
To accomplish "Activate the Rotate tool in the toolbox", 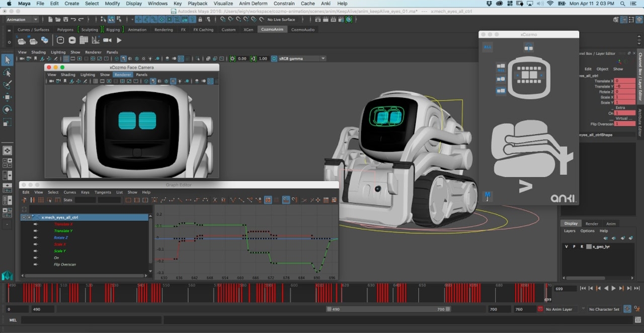I will [x=7, y=109].
